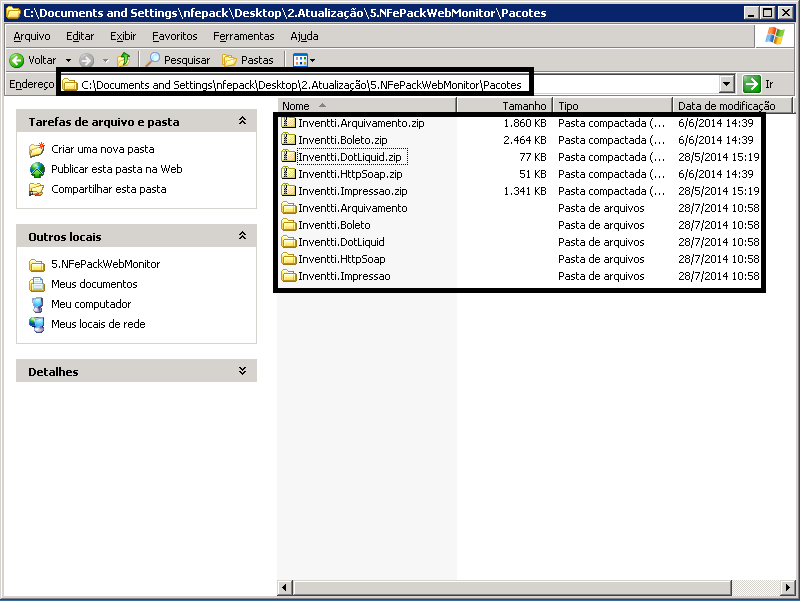Collapse the Outros locais panel
800x601 pixels.
click(242, 236)
